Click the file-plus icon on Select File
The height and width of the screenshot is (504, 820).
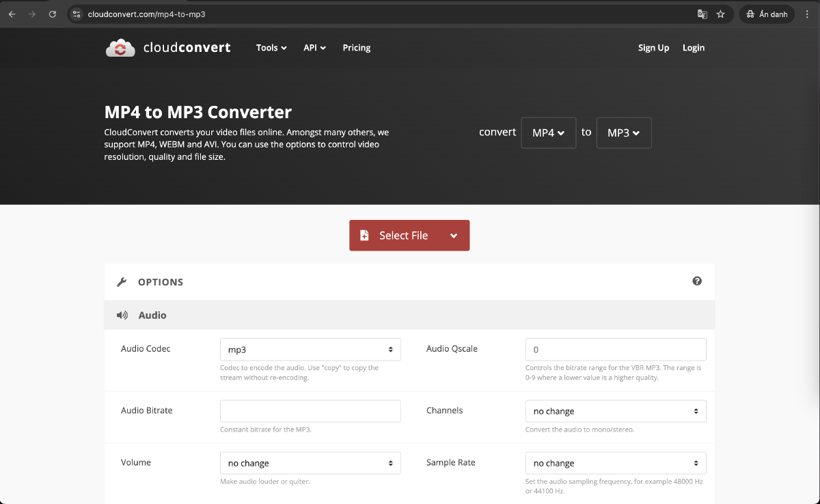[x=364, y=236]
